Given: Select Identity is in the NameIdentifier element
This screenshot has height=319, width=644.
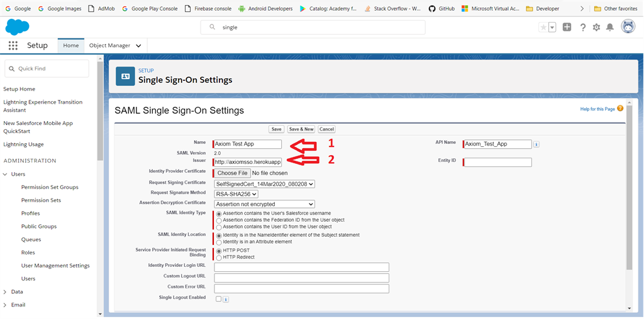Looking at the screenshot, I should (219, 235).
